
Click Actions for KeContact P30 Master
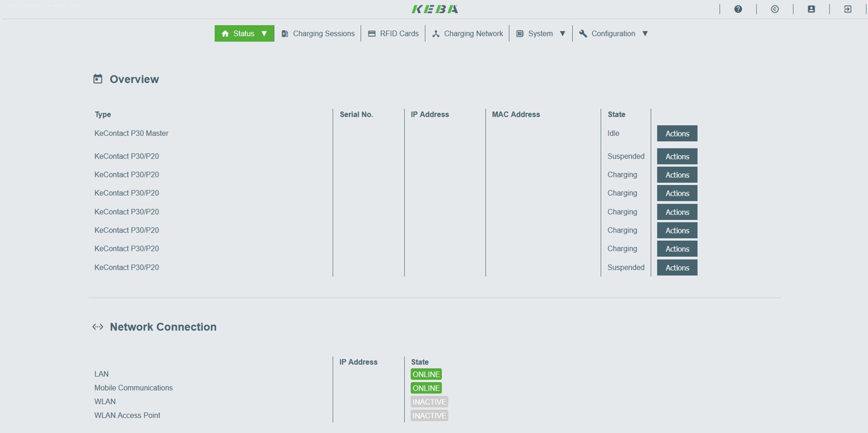coord(677,134)
